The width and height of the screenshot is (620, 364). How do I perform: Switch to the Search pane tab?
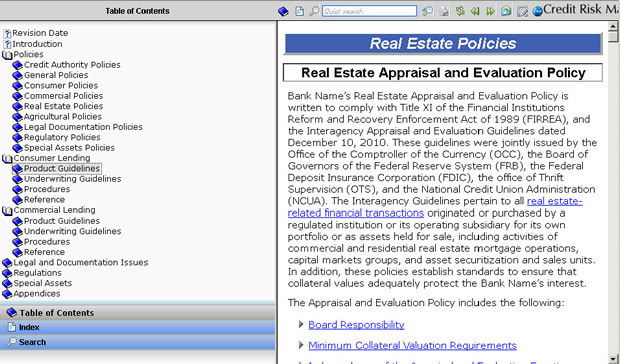pos(138,342)
